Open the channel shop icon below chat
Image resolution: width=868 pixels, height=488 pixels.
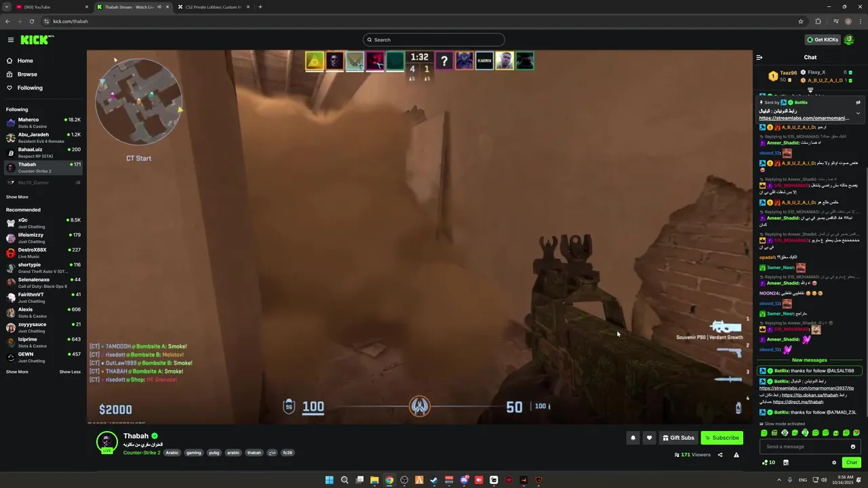click(786, 463)
